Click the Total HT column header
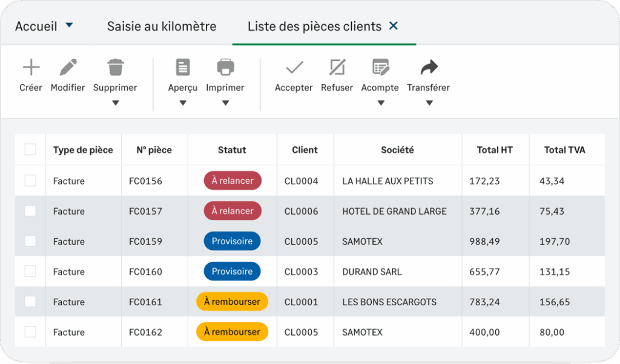This screenshot has height=364, width=620. click(x=495, y=150)
